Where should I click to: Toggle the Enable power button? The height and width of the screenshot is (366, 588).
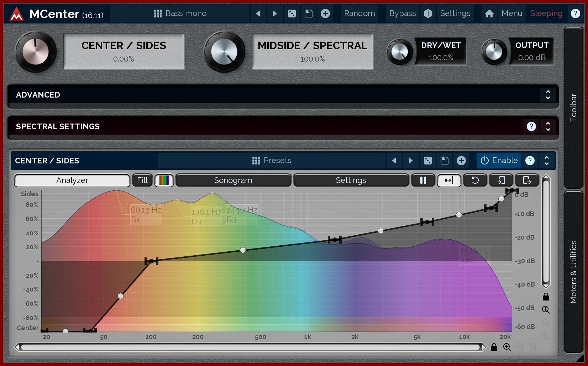click(x=499, y=161)
